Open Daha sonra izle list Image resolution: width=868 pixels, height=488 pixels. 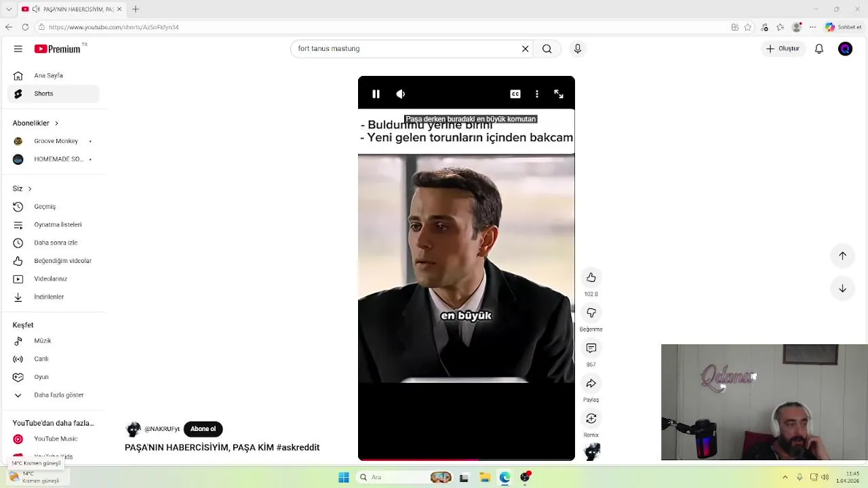pyautogui.click(x=53, y=243)
